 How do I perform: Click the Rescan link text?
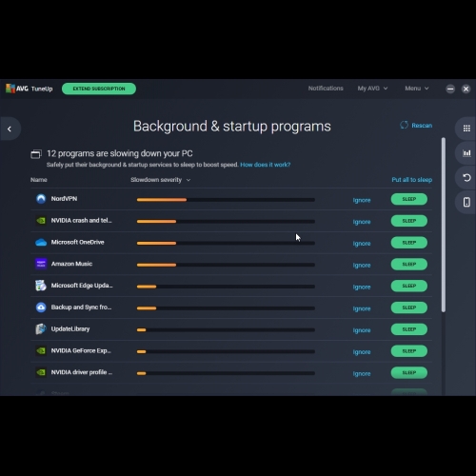point(422,126)
